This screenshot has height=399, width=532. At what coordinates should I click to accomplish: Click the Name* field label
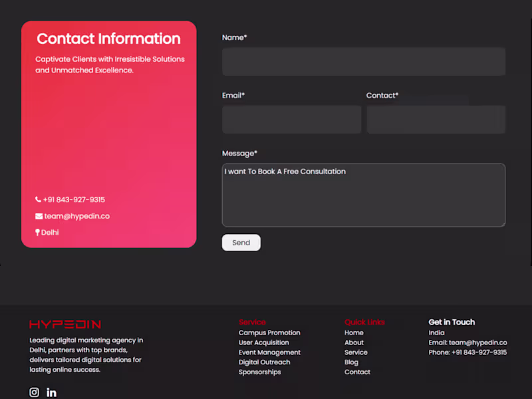[235, 38]
